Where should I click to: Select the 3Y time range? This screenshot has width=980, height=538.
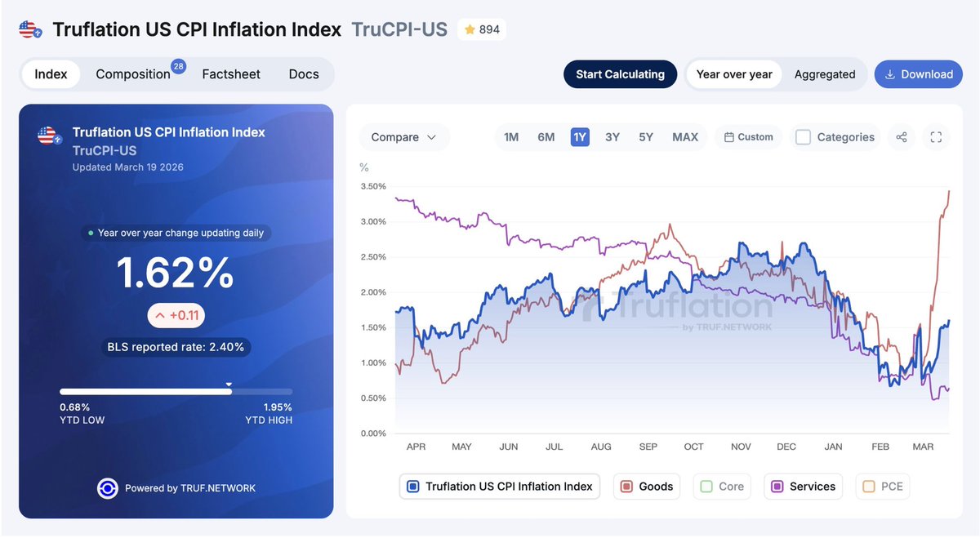pyautogui.click(x=612, y=137)
